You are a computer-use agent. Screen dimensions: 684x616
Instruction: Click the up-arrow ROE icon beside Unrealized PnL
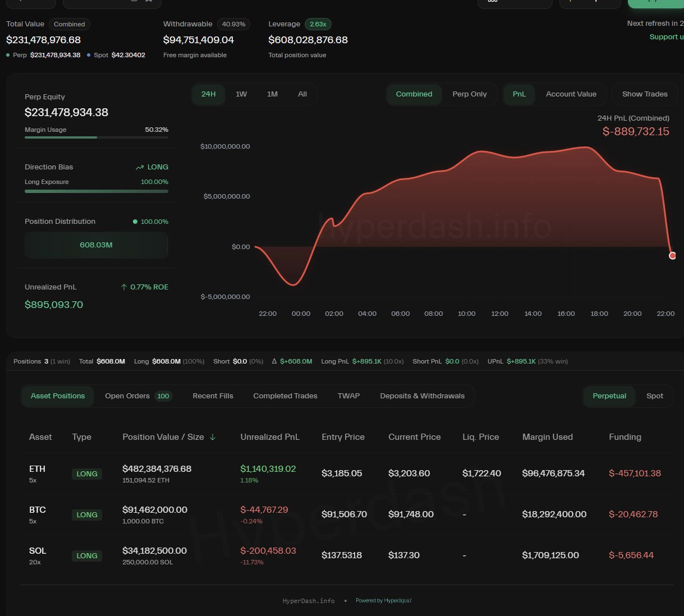(124, 287)
